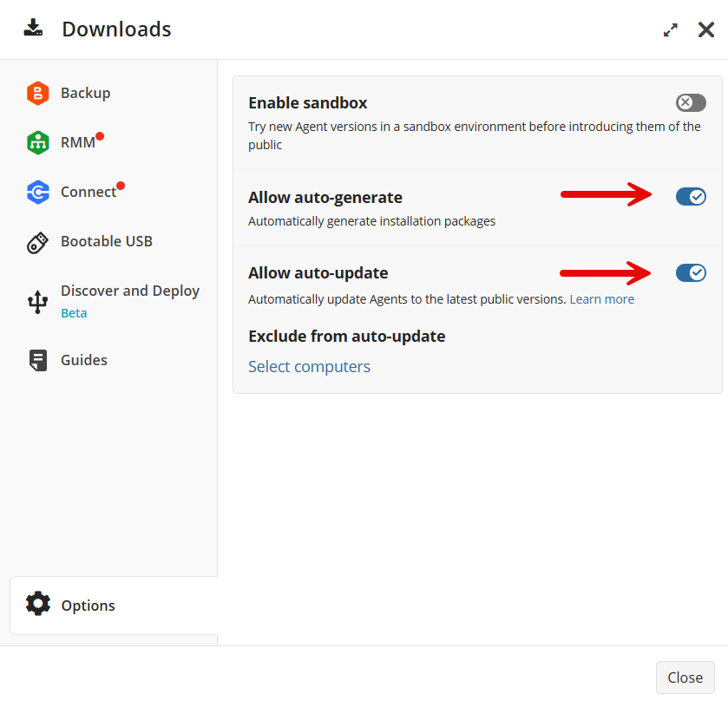Click the Exclude from auto-update heading
Image resolution: width=728 pixels, height=707 pixels.
[x=347, y=337]
